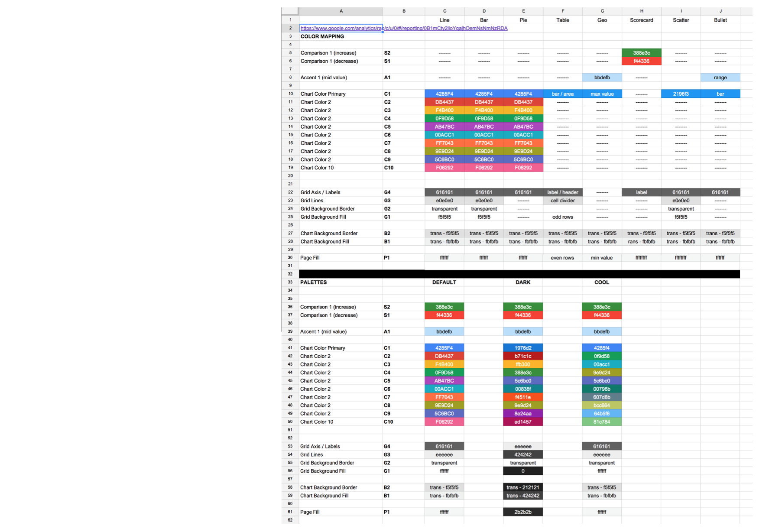Image resolution: width=759 pixels, height=532 pixels.
Task: Click the 'odd rows' cell
Action: (x=563, y=217)
